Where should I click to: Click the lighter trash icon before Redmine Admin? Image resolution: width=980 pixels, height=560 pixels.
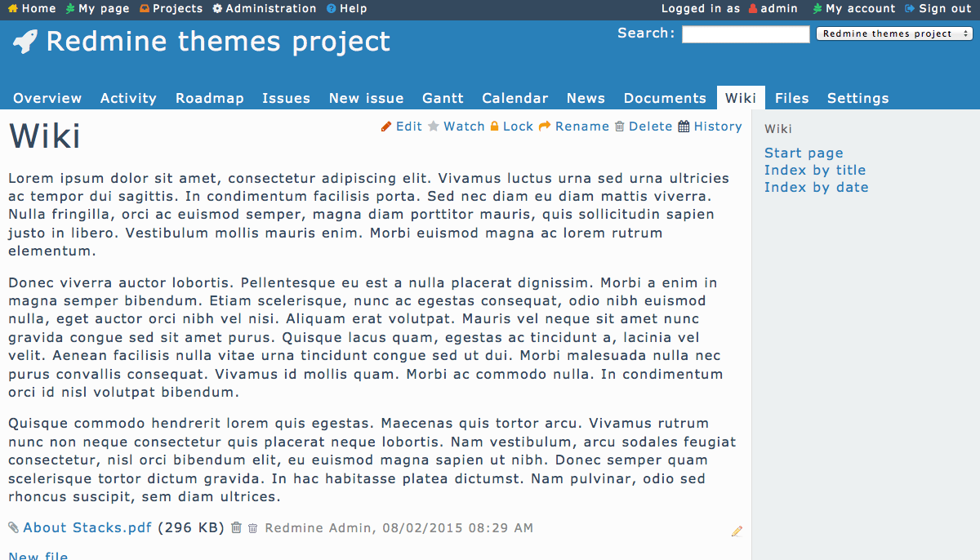(253, 529)
